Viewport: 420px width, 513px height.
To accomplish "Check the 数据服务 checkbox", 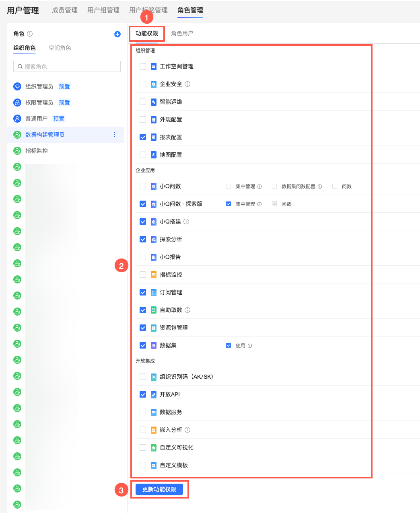I will point(143,412).
